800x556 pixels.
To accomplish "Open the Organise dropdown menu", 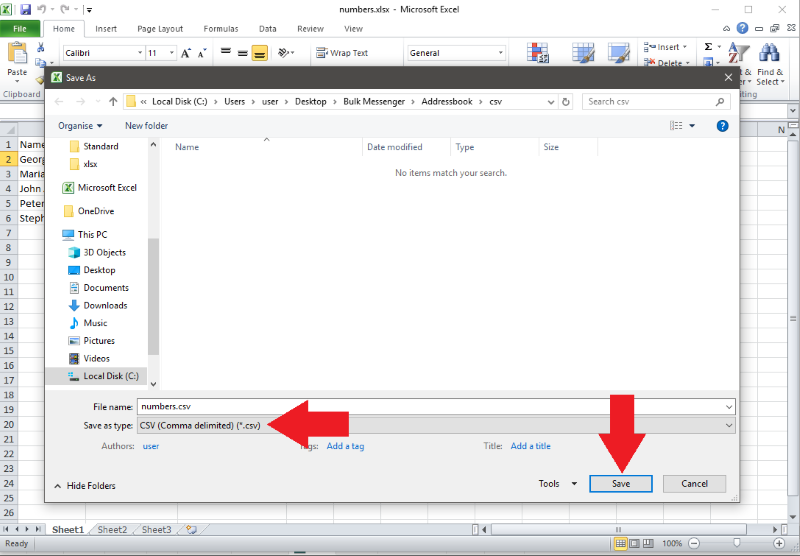I will tap(80, 126).
